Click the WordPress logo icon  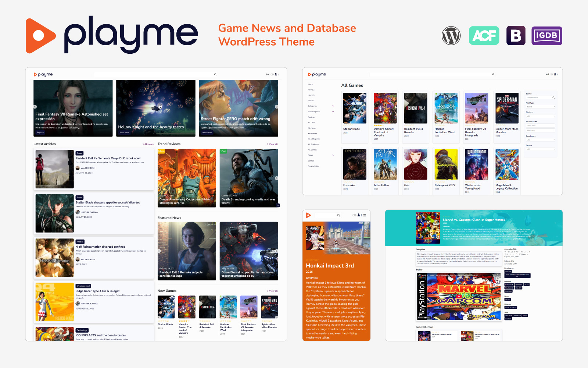click(x=451, y=36)
